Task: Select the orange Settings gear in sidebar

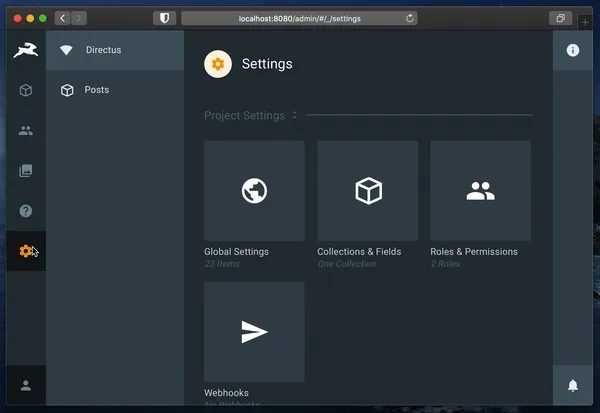Action: (x=25, y=251)
